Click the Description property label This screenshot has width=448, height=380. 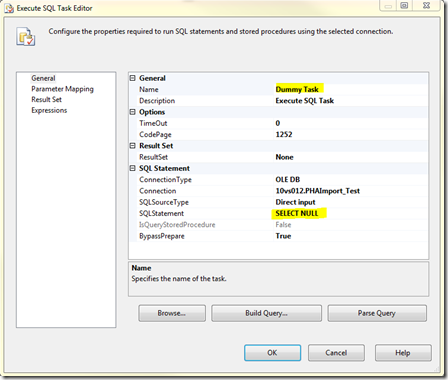click(x=157, y=101)
